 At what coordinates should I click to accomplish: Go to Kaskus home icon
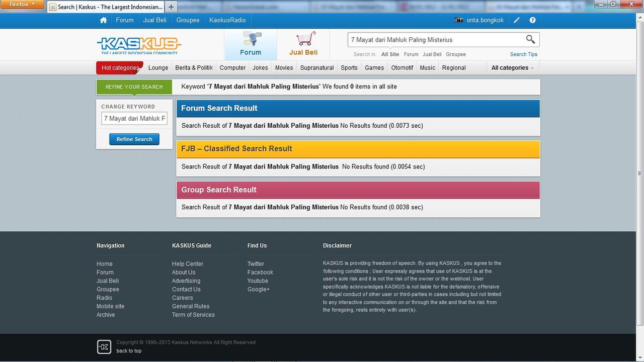pos(103,20)
